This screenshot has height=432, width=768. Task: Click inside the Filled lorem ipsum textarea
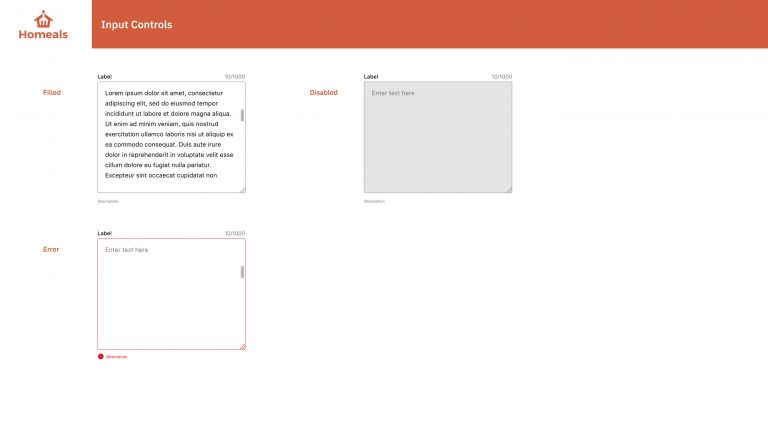click(171, 137)
